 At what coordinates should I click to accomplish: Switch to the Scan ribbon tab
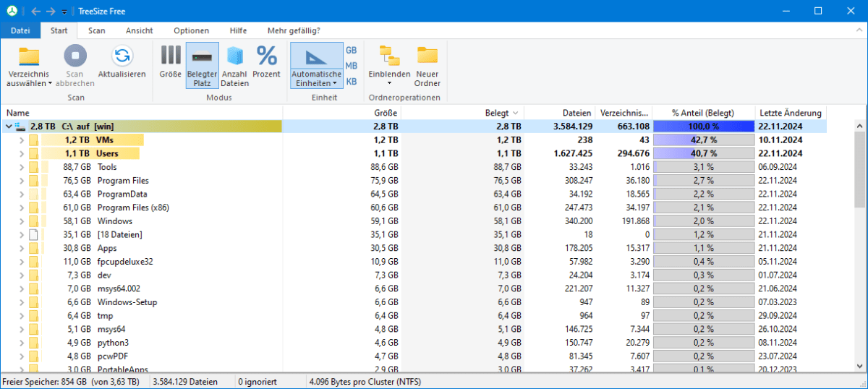(97, 30)
